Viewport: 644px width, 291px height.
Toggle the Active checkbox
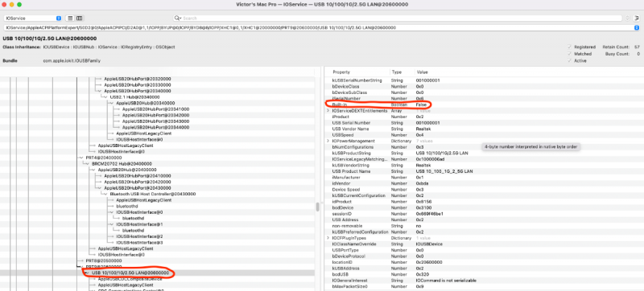point(569,60)
